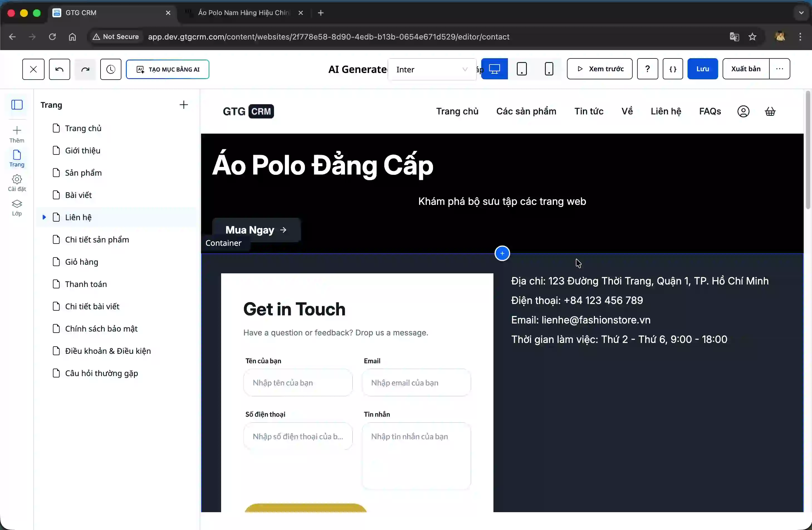
Task: Toggle the sidebar panel collapse icon
Action: coord(17,105)
